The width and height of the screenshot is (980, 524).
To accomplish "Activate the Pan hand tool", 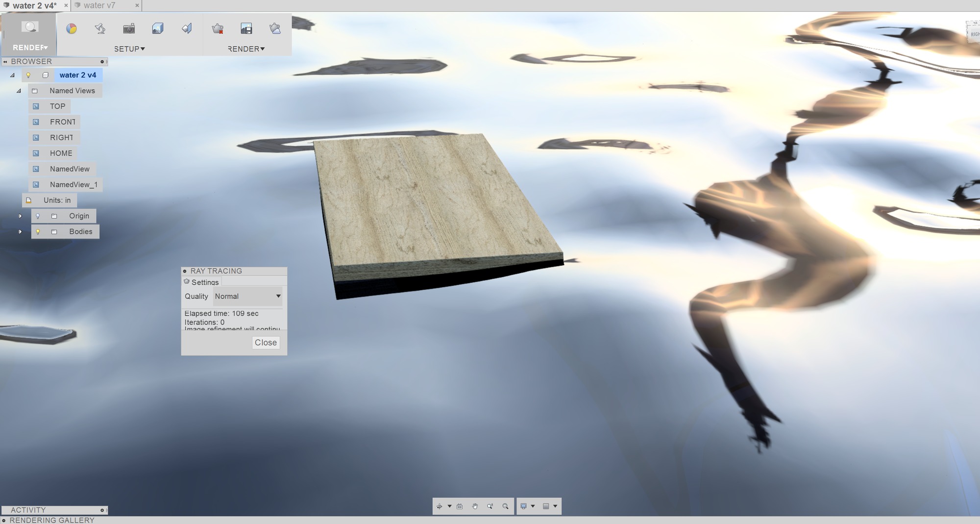I will (474, 506).
